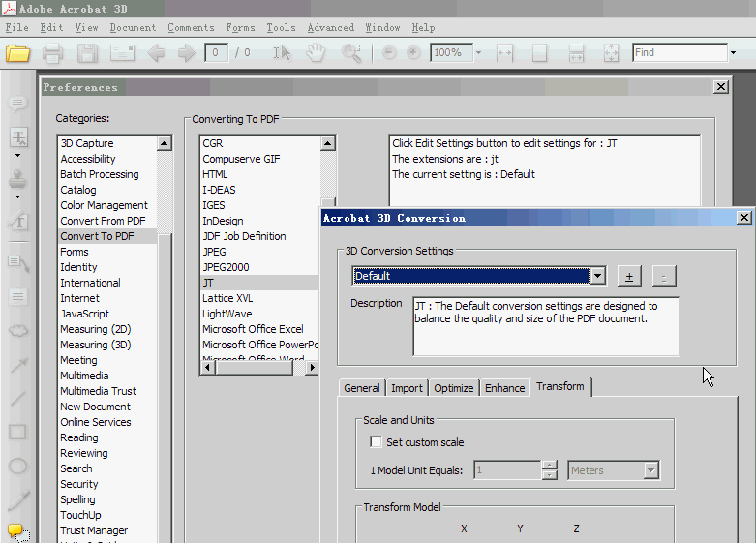Go to previous page arrow icon
This screenshot has height=543, width=756.
[156, 52]
